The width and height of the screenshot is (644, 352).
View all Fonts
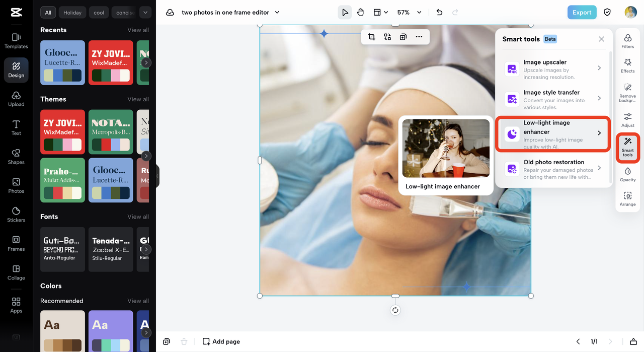(x=138, y=217)
